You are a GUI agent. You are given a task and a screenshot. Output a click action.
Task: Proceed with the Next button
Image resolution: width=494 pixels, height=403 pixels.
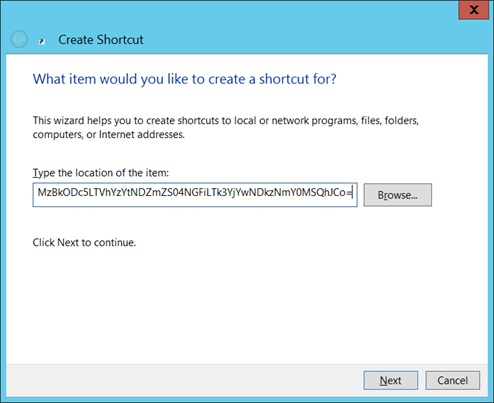click(391, 380)
